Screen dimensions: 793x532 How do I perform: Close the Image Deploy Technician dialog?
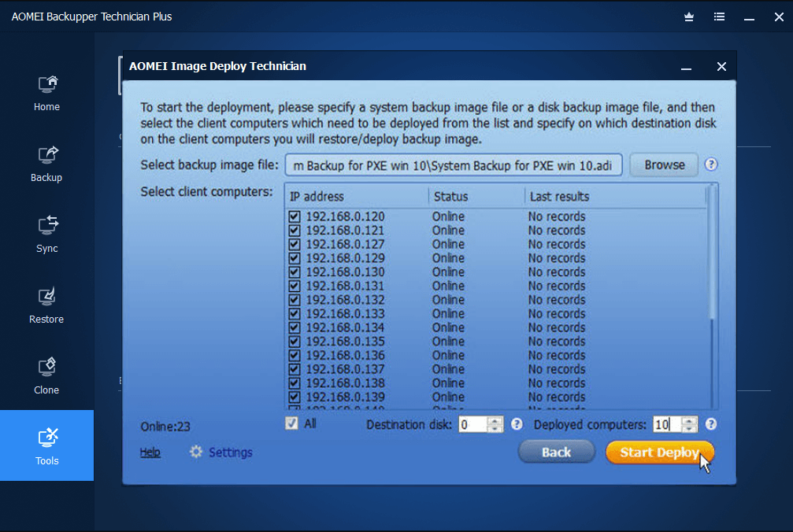click(721, 67)
